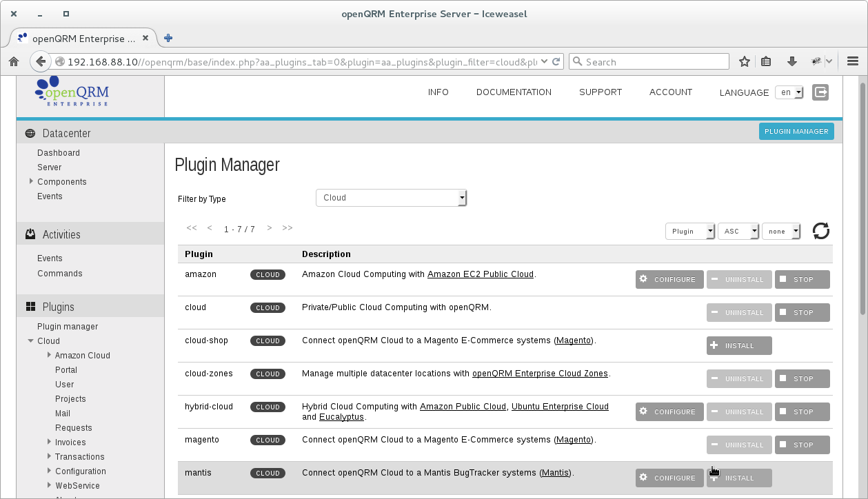The image size is (868, 499).
Task: Configure the mantis plugin
Action: (x=669, y=478)
